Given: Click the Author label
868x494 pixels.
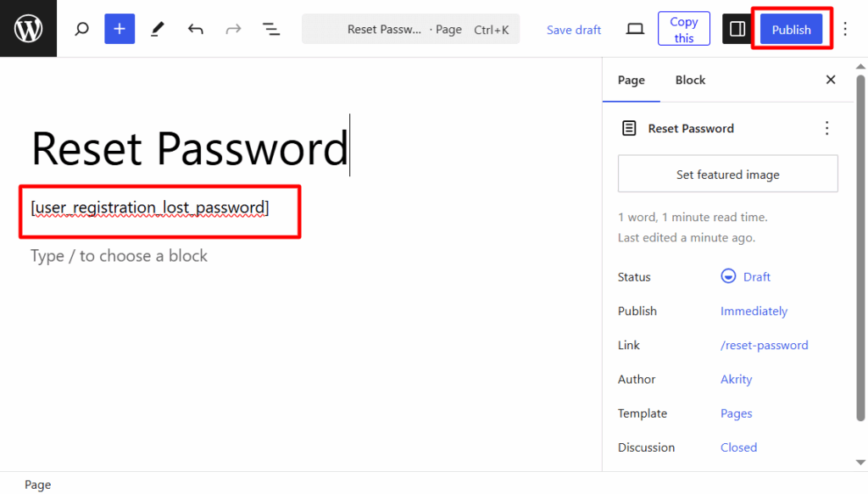Looking at the screenshot, I should click(x=637, y=380).
